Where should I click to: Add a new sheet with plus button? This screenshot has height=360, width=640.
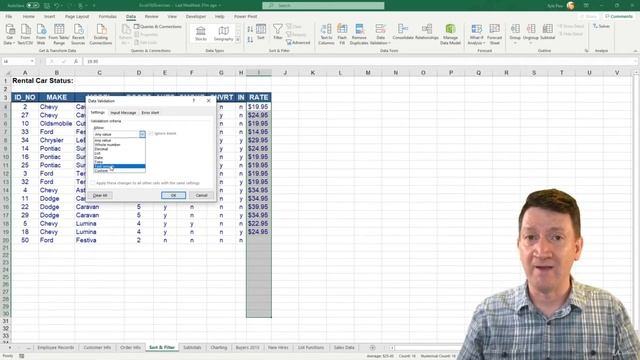tap(372, 348)
